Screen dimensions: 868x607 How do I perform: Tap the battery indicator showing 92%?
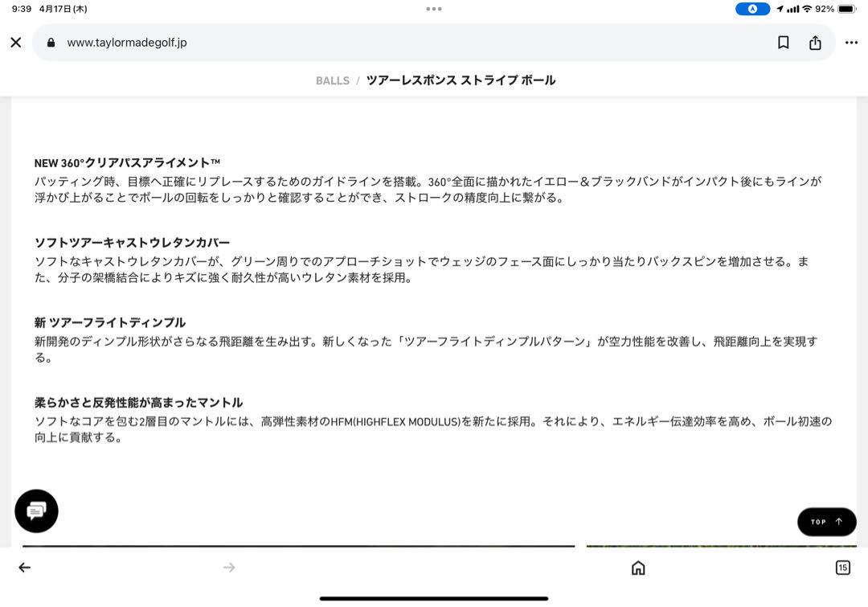pyautogui.click(x=835, y=9)
